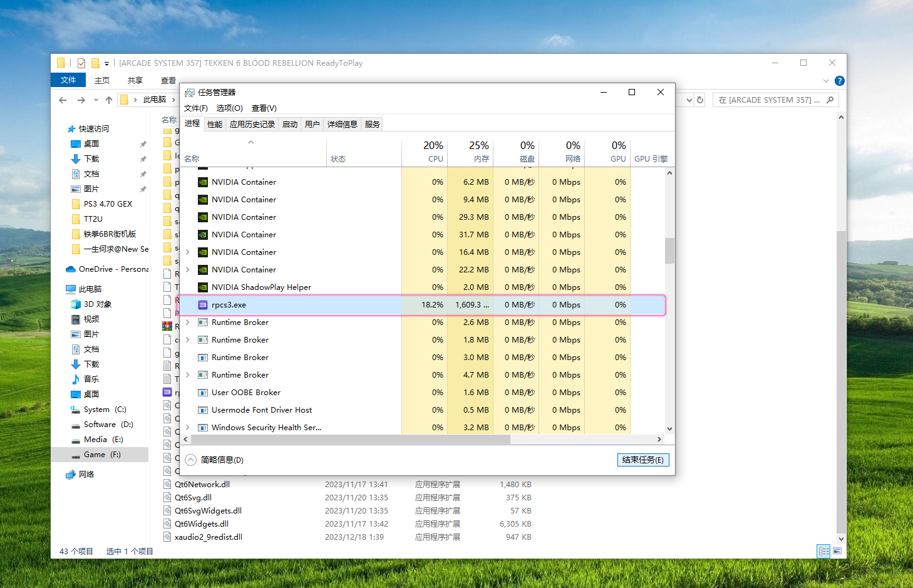This screenshot has width=913, height=588.
Task: Expand the first Runtime Broker (2.6 MB) process
Action: pos(187,322)
